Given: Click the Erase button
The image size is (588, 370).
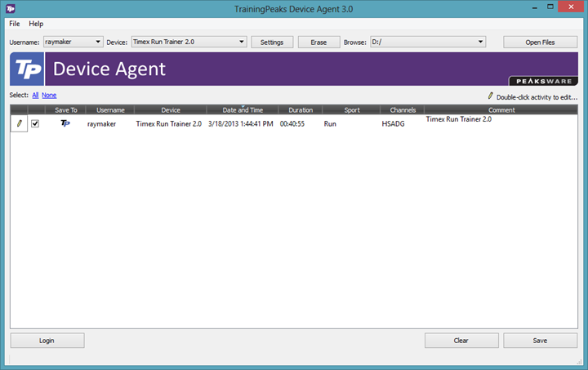Looking at the screenshot, I should [x=318, y=42].
